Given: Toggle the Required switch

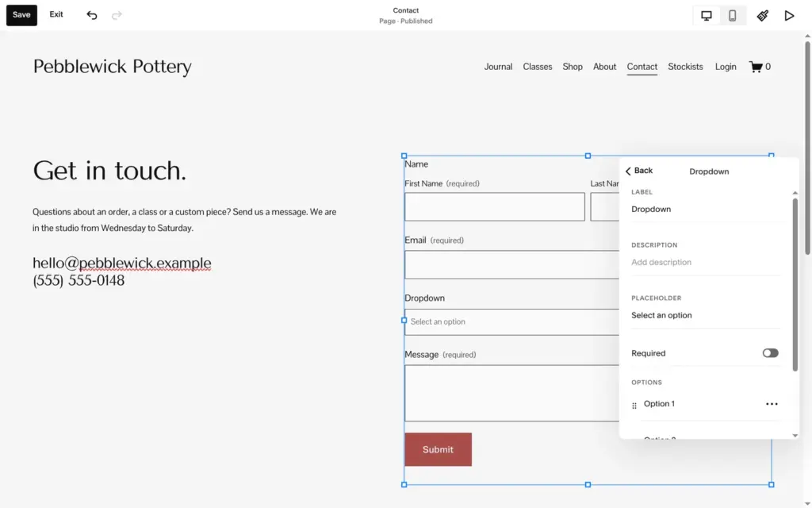Looking at the screenshot, I should click(x=770, y=353).
